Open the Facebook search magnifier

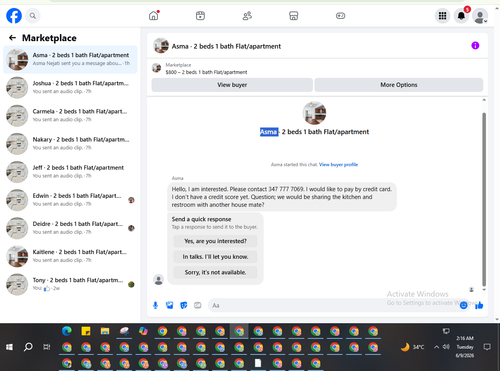(x=33, y=16)
